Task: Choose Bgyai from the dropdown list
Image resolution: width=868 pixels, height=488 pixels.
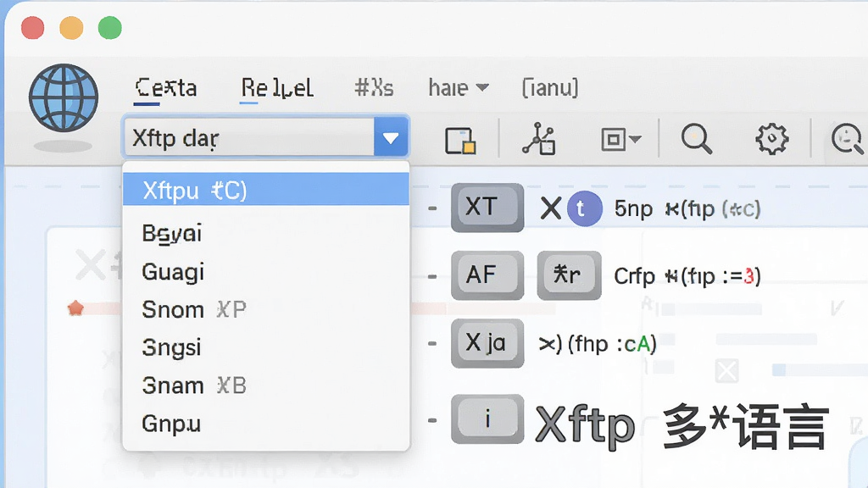Action: pyautogui.click(x=171, y=234)
